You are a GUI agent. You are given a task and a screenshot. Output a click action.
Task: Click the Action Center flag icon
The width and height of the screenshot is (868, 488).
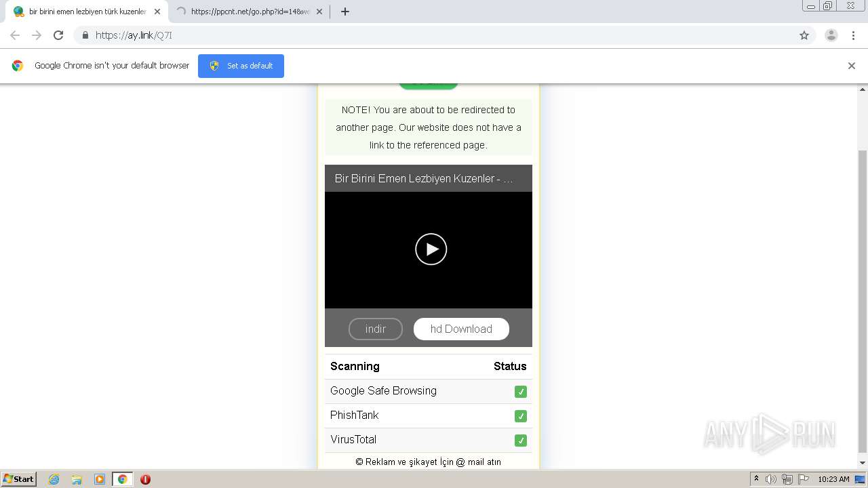point(804,479)
